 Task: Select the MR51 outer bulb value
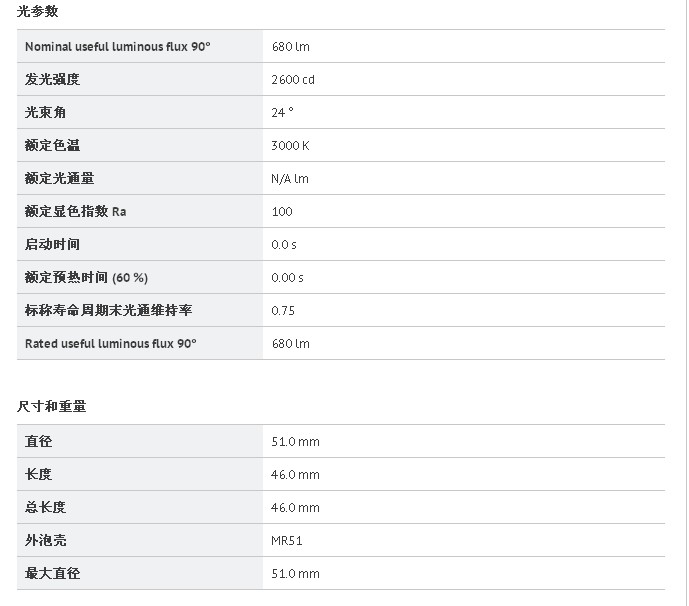(x=287, y=540)
